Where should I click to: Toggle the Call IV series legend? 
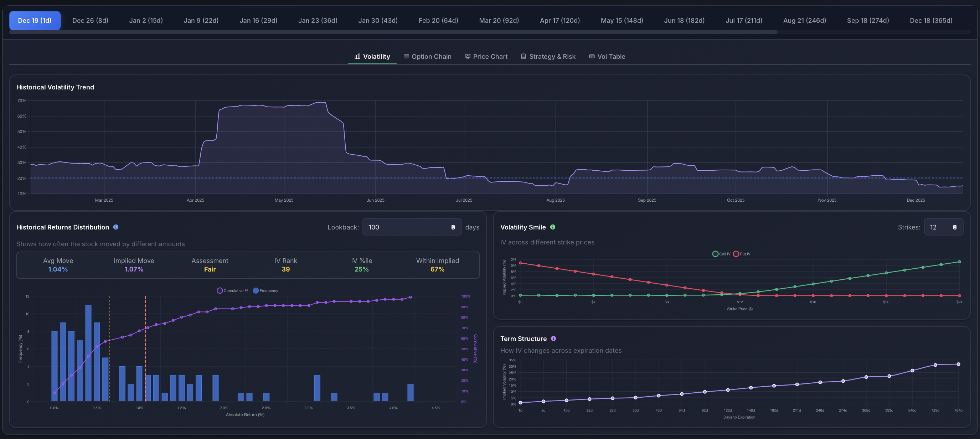(721, 254)
